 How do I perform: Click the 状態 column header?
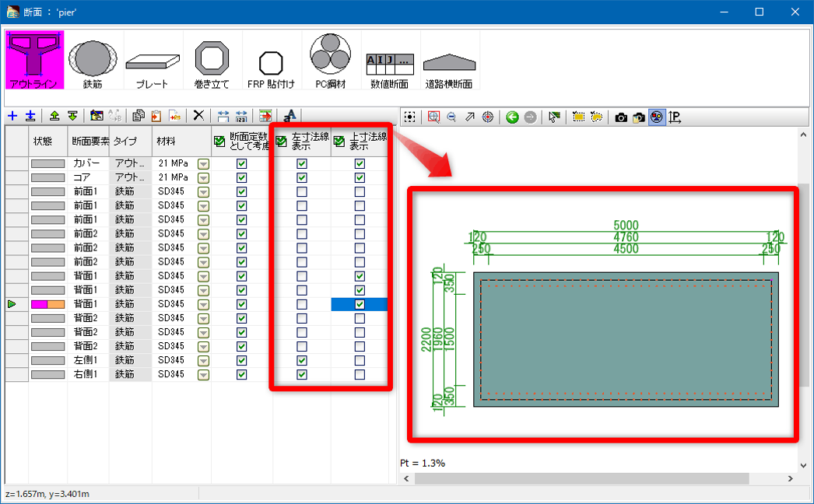click(47, 142)
